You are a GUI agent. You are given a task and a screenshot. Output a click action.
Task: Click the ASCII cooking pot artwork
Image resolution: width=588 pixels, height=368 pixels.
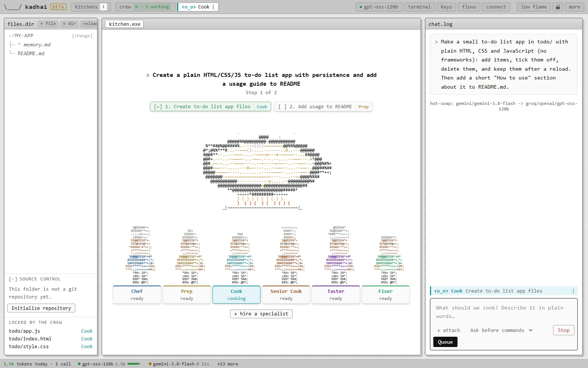pos(267,172)
